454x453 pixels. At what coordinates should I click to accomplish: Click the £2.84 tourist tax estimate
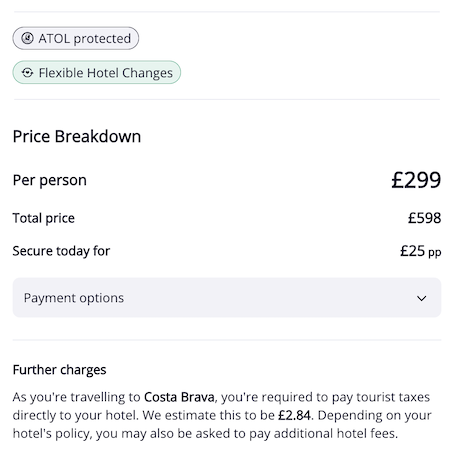[294, 415]
